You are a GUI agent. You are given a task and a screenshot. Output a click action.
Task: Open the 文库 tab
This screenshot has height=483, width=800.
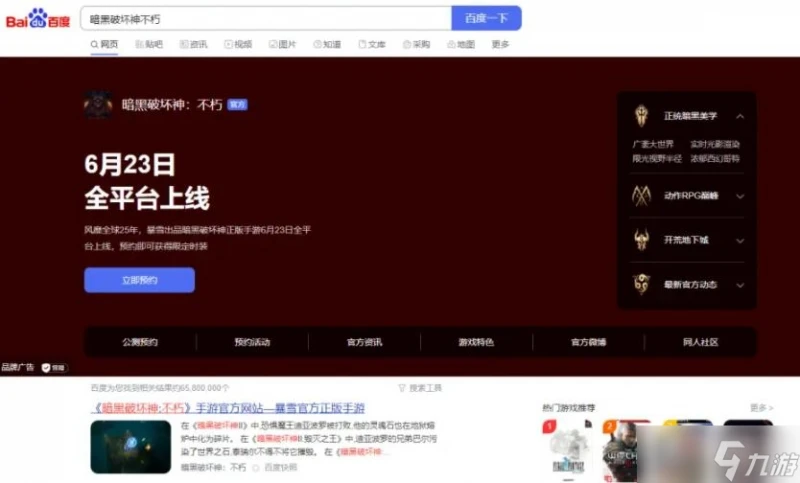[x=372, y=44]
